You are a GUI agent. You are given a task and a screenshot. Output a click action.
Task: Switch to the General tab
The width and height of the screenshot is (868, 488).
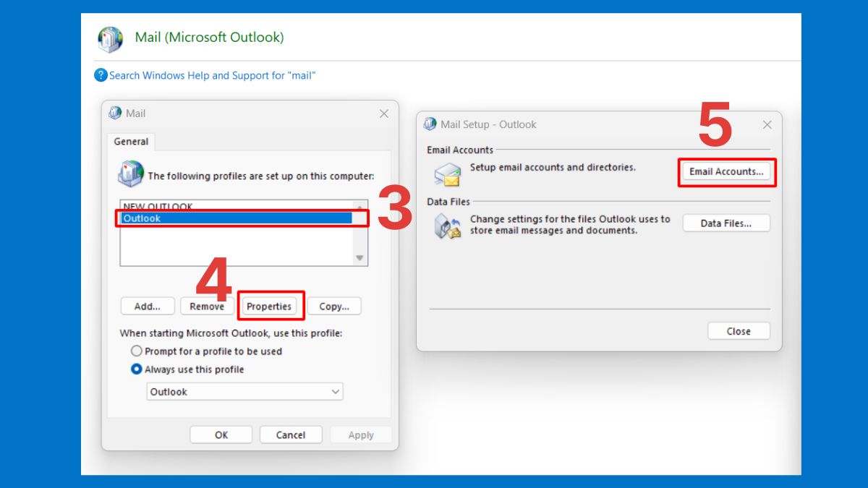pos(131,142)
